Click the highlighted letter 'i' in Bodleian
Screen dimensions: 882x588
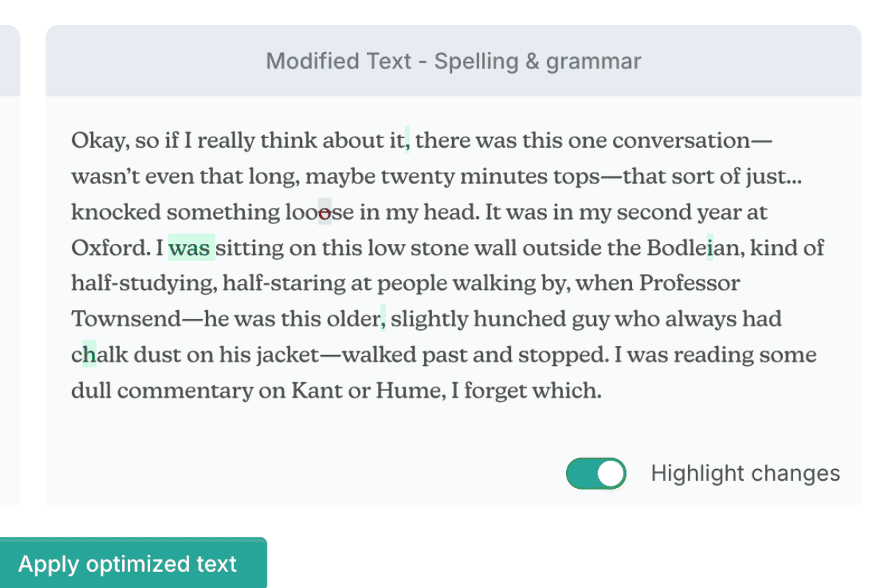pyautogui.click(x=710, y=248)
